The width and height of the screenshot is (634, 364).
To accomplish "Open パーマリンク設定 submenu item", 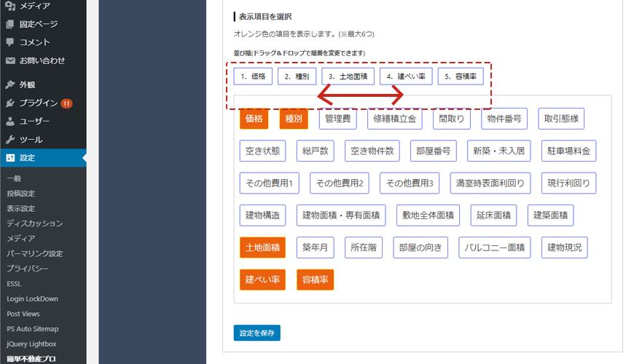I will [34, 253].
